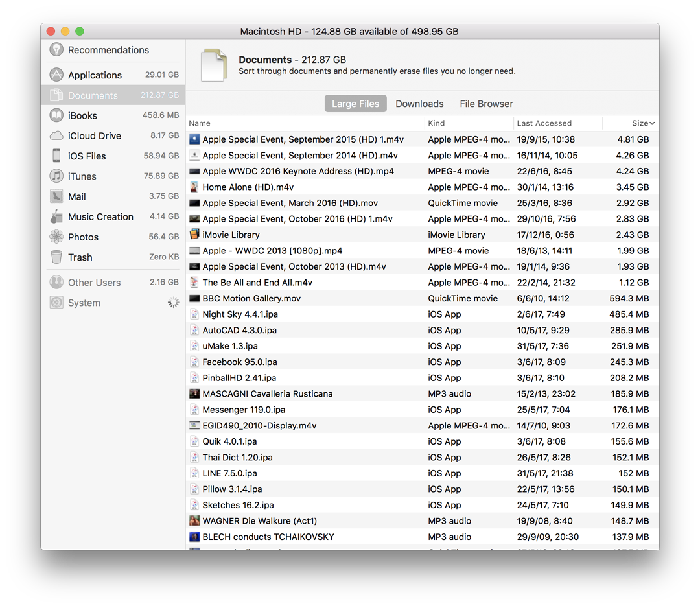Click the Night Sky 4.4.1.ipa file icon
This screenshot has width=700, height=608.
coord(194,314)
